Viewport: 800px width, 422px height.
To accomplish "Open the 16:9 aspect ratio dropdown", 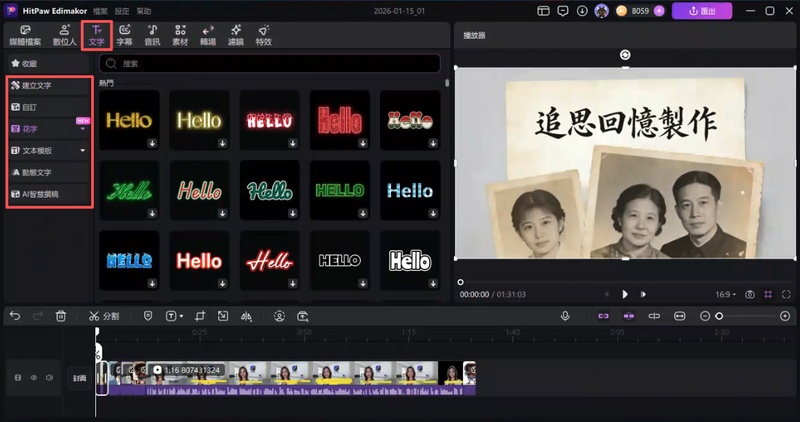I will pyautogui.click(x=726, y=294).
